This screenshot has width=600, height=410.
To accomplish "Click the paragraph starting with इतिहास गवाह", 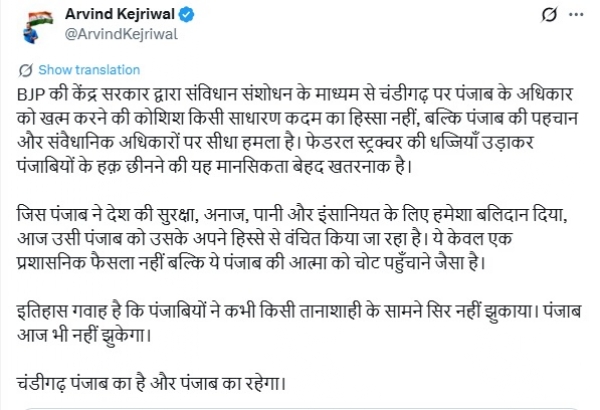I will [x=290, y=334].
